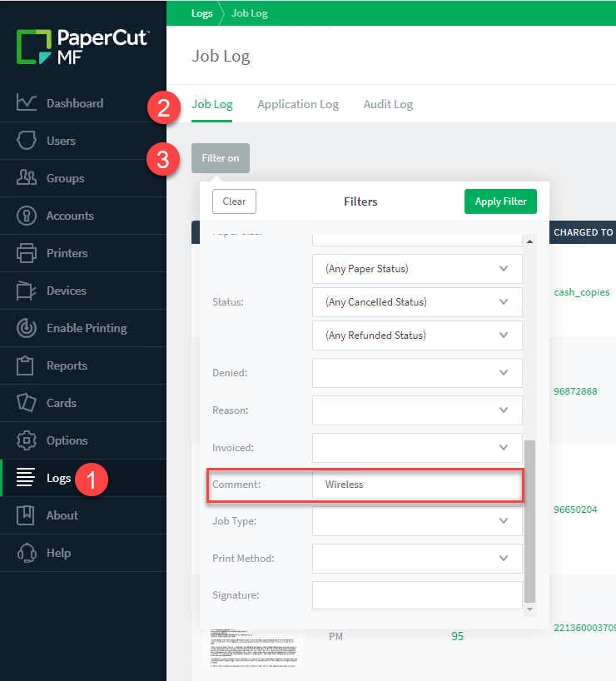Expand the Any Paper Status dropdown
The image size is (616, 681).
point(417,269)
